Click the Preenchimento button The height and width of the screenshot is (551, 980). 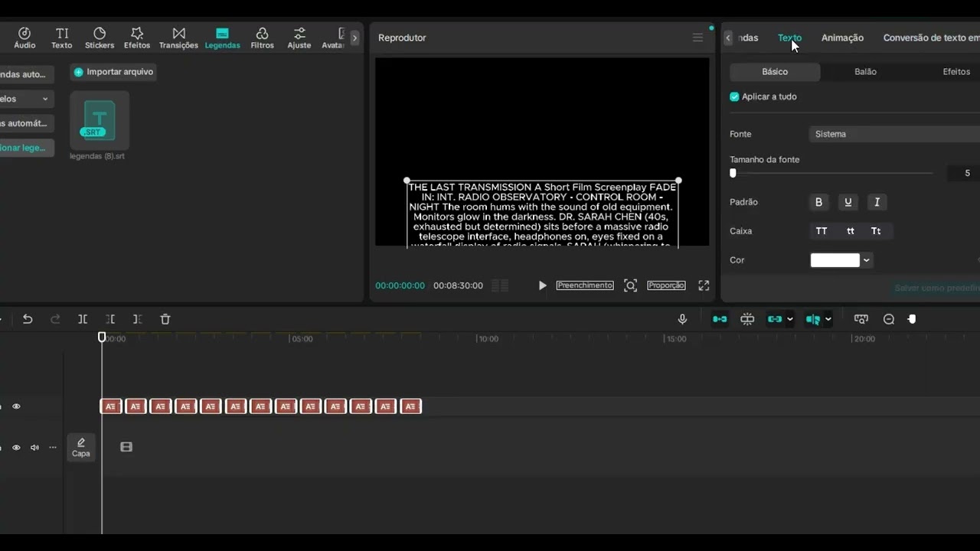pyautogui.click(x=585, y=285)
